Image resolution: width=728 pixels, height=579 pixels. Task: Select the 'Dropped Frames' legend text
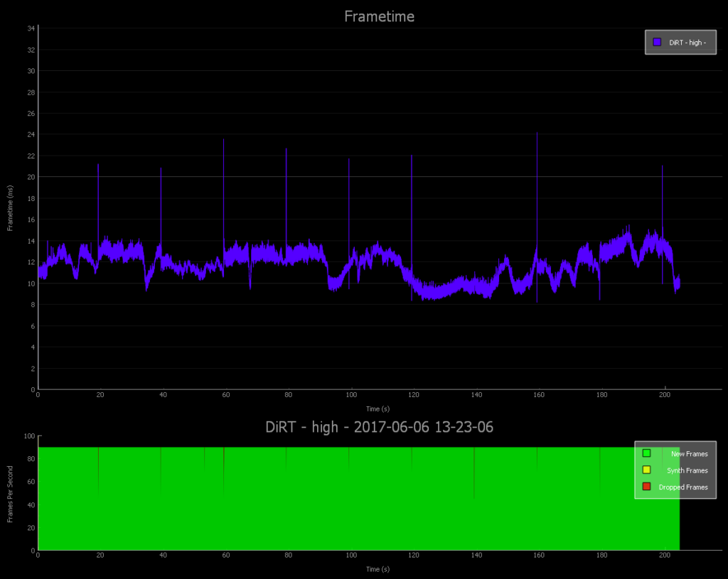pyautogui.click(x=683, y=487)
